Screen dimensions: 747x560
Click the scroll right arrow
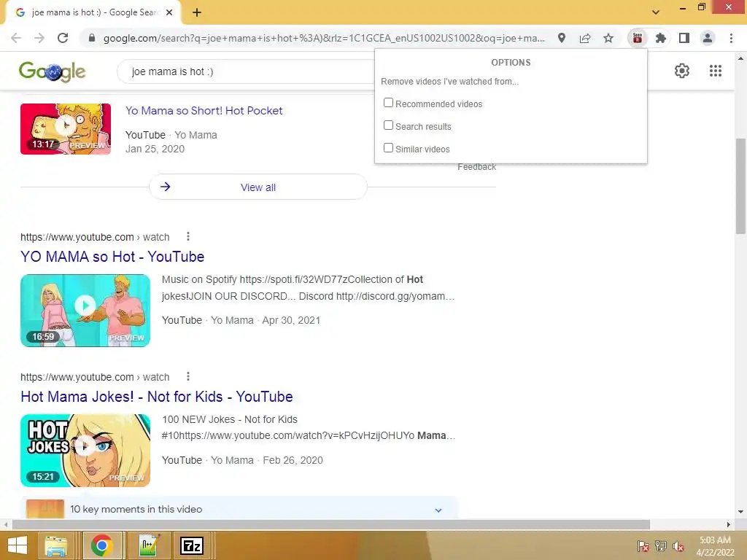click(729, 524)
